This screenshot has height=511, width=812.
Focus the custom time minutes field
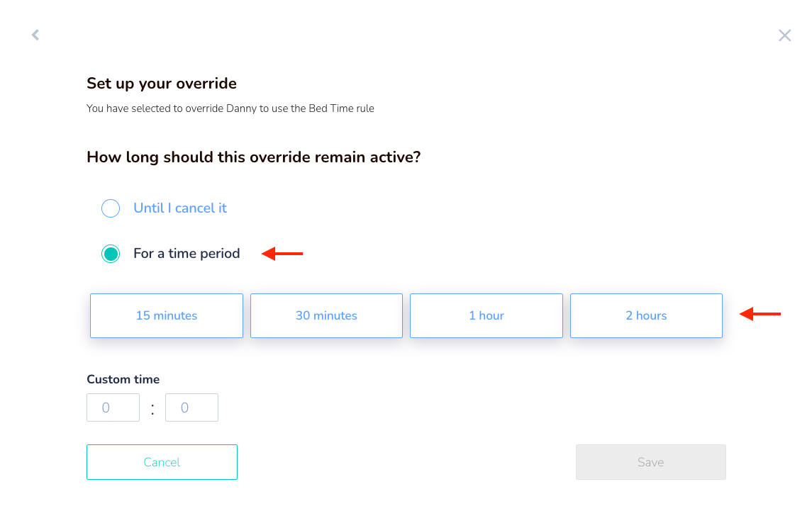tap(191, 408)
